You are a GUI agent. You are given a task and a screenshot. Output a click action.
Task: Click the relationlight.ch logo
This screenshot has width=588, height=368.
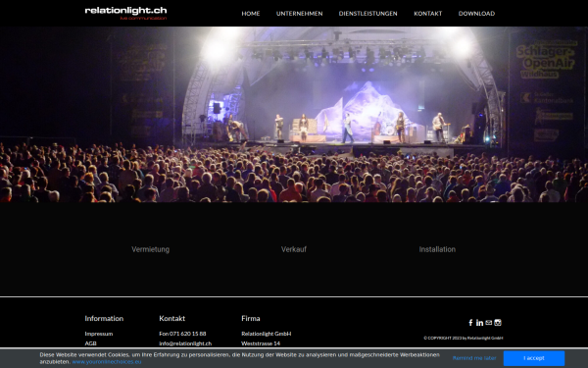click(126, 13)
